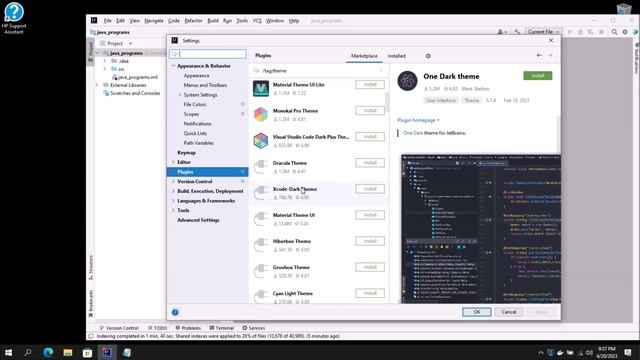This screenshot has height=360, width=640.
Task: Expand the .idea folder in project tree
Action: tap(105, 61)
